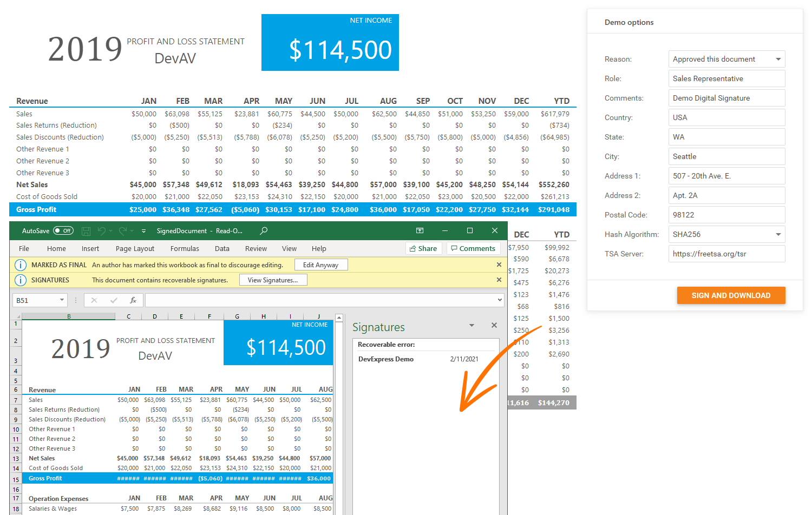812x515 pixels.
Task: Open the Hash Algorithm dropdown
Action: coord(779,234)
